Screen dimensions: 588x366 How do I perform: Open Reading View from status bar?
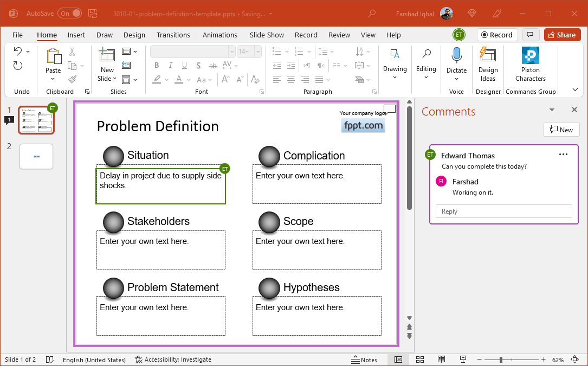[441, 359]
